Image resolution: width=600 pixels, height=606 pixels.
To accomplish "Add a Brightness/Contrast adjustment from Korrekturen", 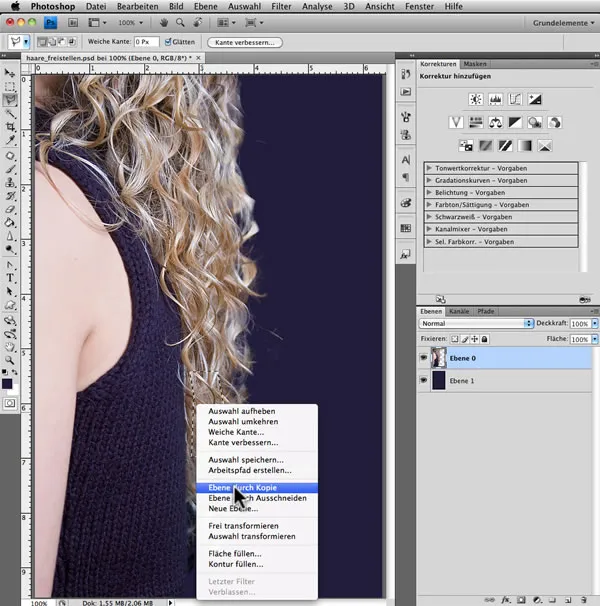I will click(475, 99).
